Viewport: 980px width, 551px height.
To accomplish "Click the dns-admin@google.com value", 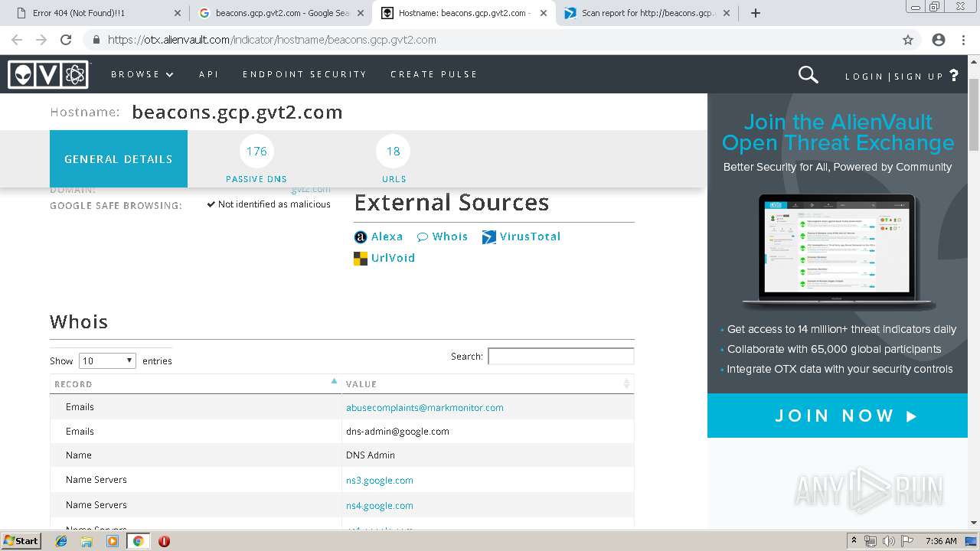I will [x=397, y=432].
